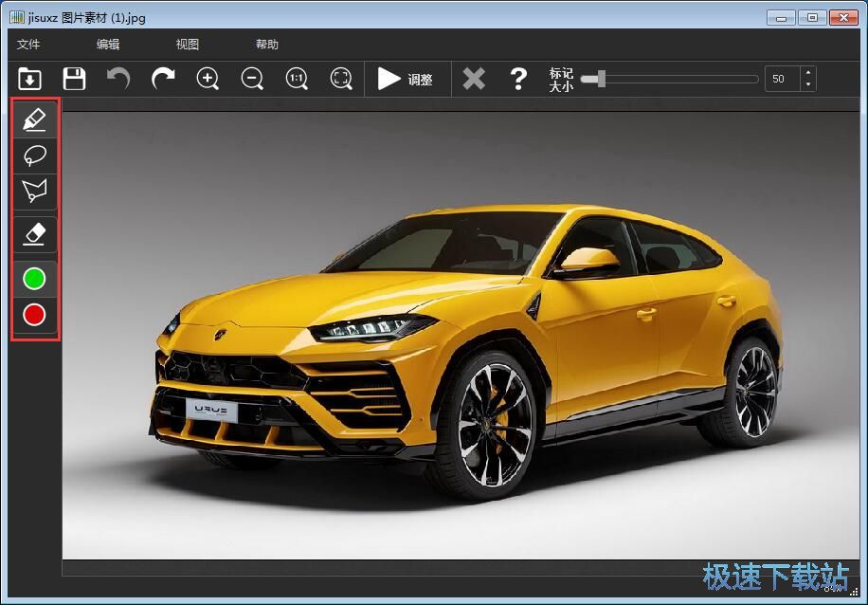Click the Open image file icon

click(x=30, y=79)
